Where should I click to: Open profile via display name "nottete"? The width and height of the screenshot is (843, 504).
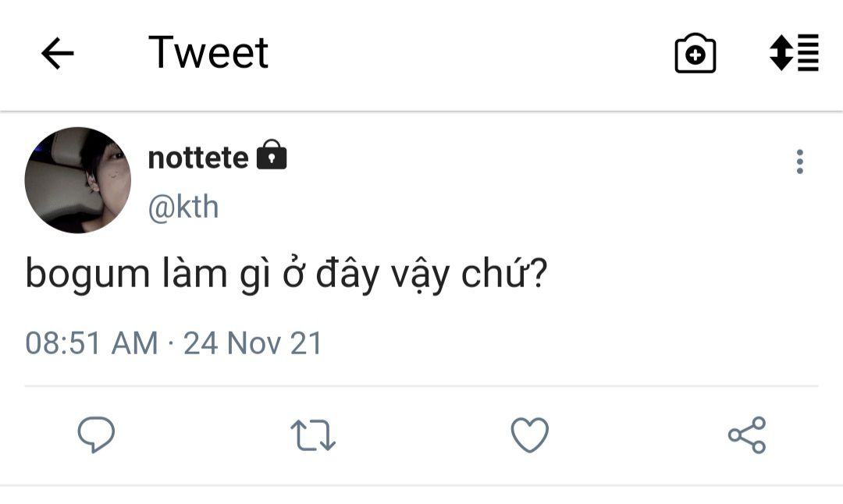coord(198,158)
